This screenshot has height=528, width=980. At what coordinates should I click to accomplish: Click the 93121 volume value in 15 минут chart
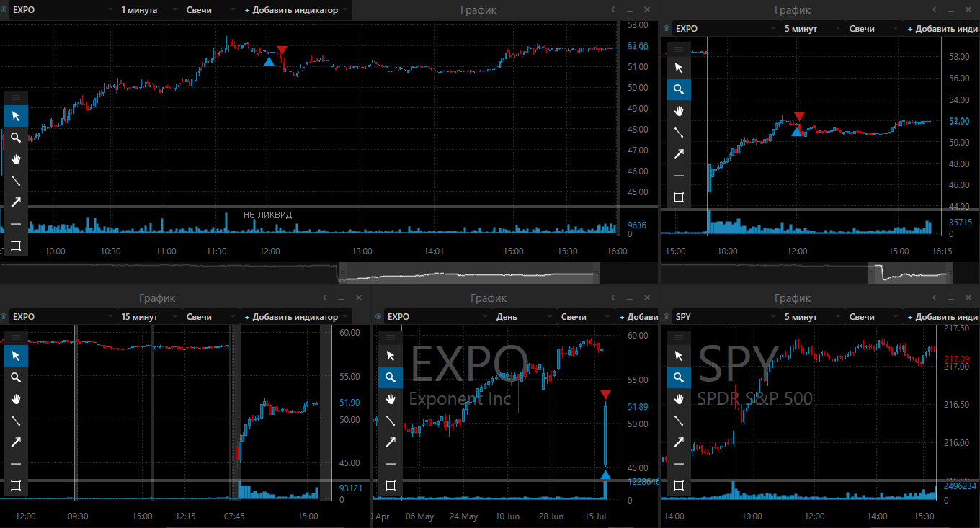(x=351, y=488)
